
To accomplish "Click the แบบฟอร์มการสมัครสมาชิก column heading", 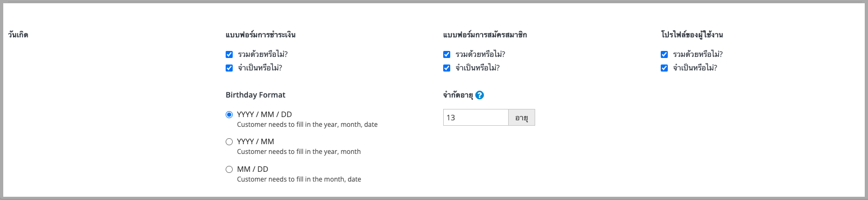I will click(x=485, y=35).
